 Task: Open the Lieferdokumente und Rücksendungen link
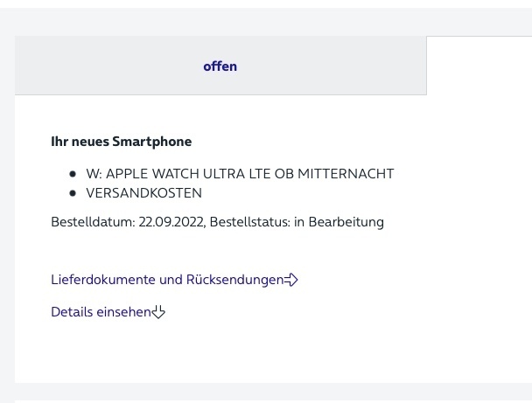[x=174, y=280]
